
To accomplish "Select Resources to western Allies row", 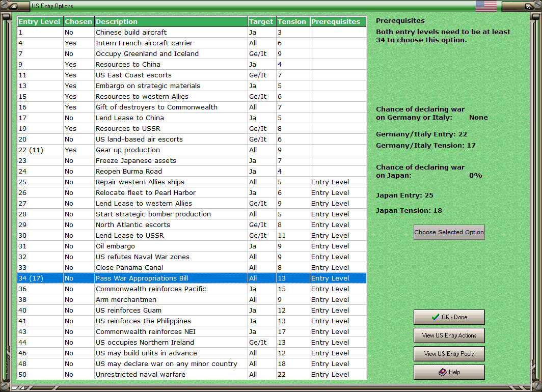I will tap(192, 96).
